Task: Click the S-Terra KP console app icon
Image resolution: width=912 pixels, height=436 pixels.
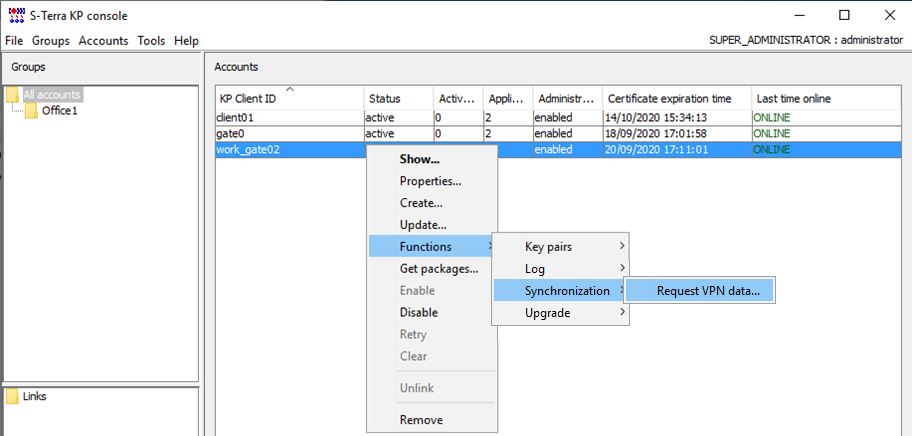Action: coord(16,16)
